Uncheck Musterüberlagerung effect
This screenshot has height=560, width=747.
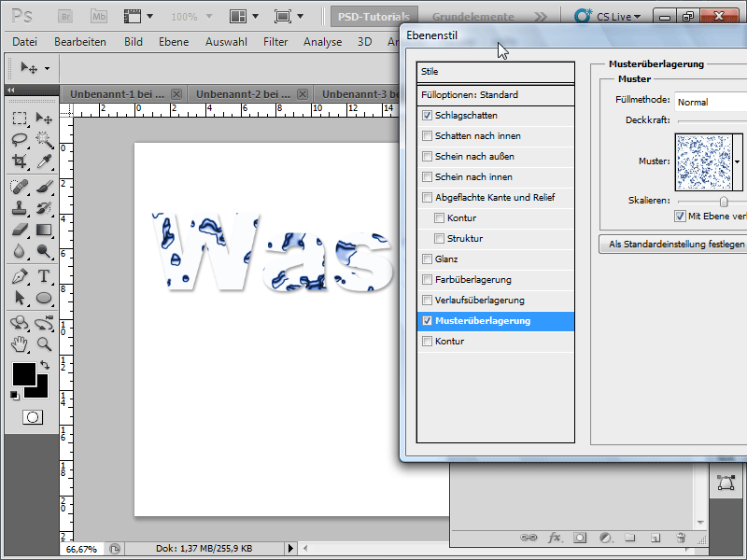click(x=427, y=320)
